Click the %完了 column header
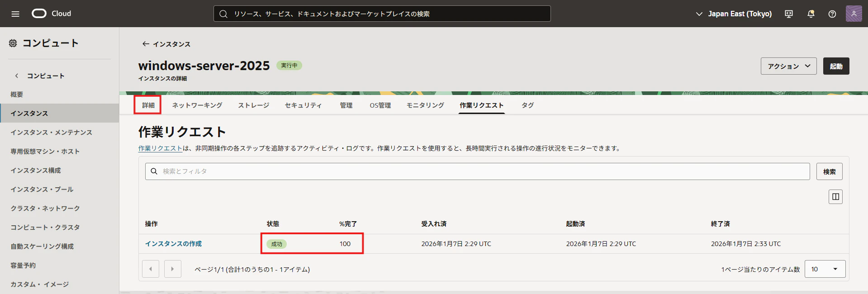The width and height of the screenshot is (868, 294). [348, 224]
